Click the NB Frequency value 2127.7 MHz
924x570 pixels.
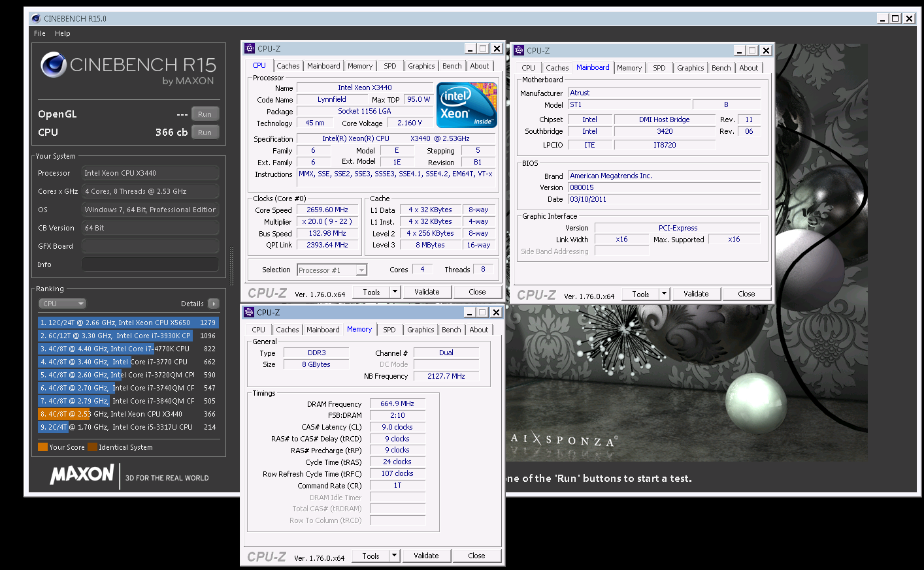(446, 376)
